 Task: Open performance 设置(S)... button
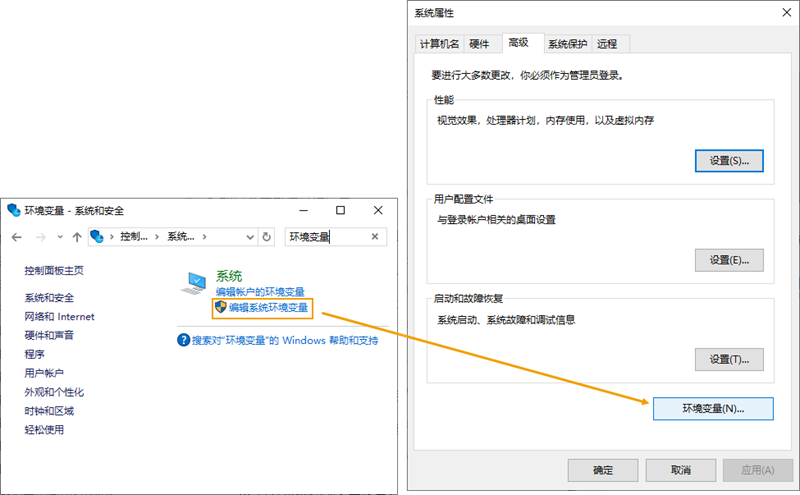tap(728, 160)
